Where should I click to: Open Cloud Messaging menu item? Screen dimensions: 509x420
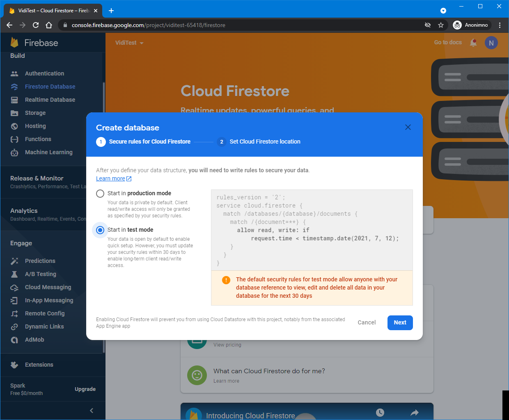(48, 287)
